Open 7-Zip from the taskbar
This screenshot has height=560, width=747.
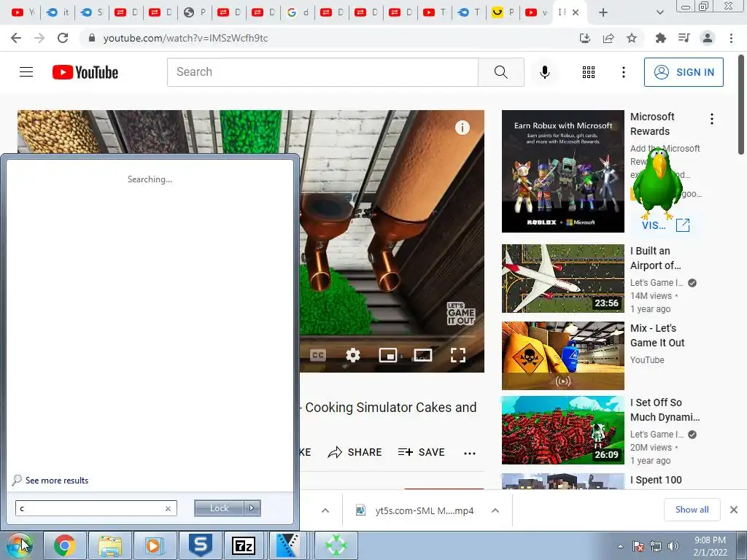point(244,545)
